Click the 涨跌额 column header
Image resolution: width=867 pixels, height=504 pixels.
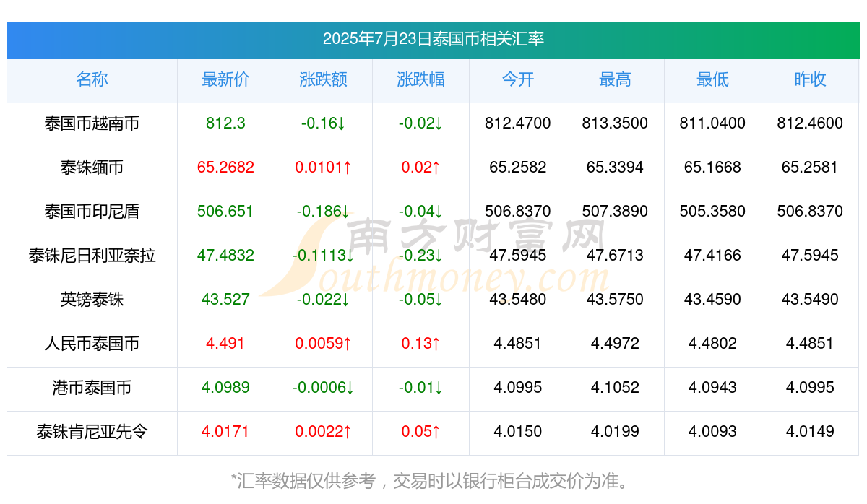[323, 79]
